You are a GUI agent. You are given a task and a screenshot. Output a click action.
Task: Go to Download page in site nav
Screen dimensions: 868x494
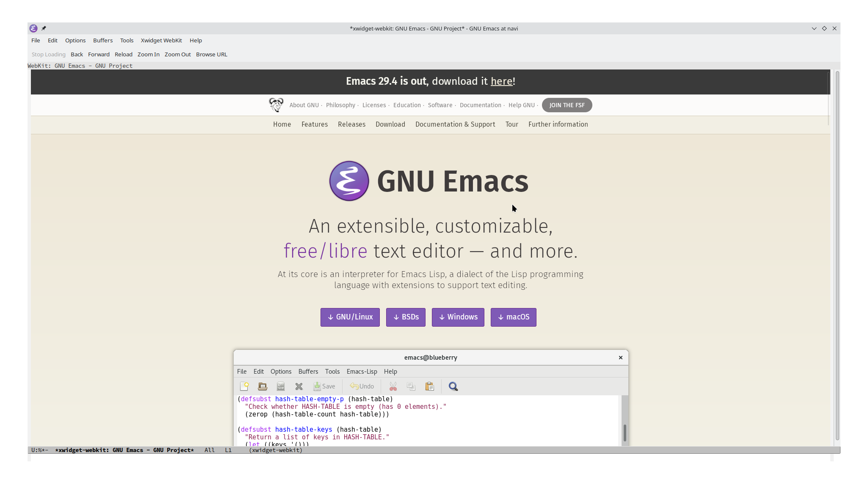pyautogui.click(x=390, y=124)
